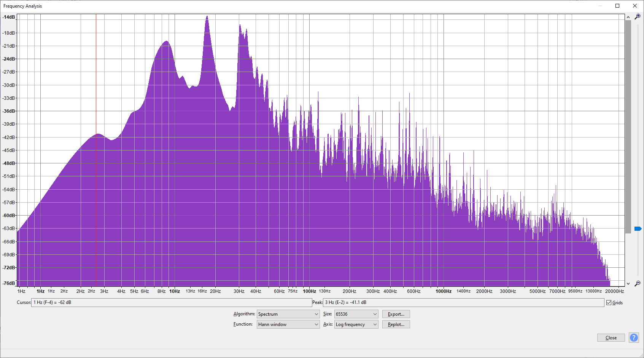
Task: Click the -76dB label on level axis
Action: [9, 283]
